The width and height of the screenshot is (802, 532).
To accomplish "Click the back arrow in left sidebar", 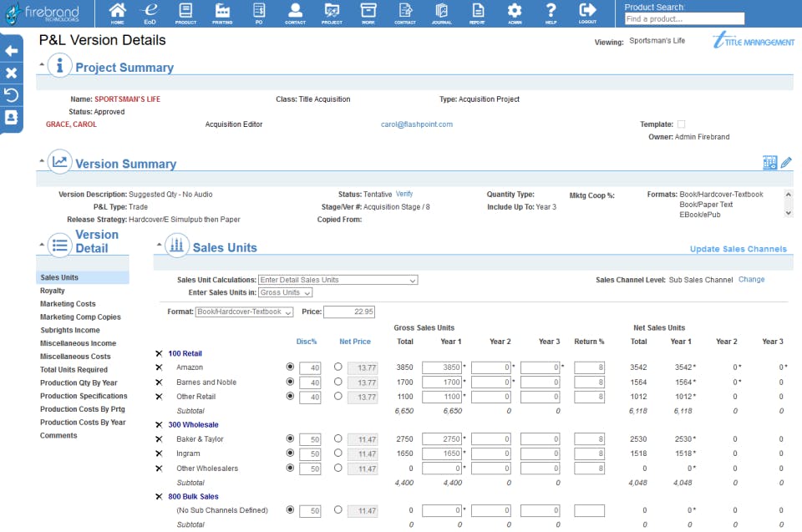I will [x=11, y=51].
